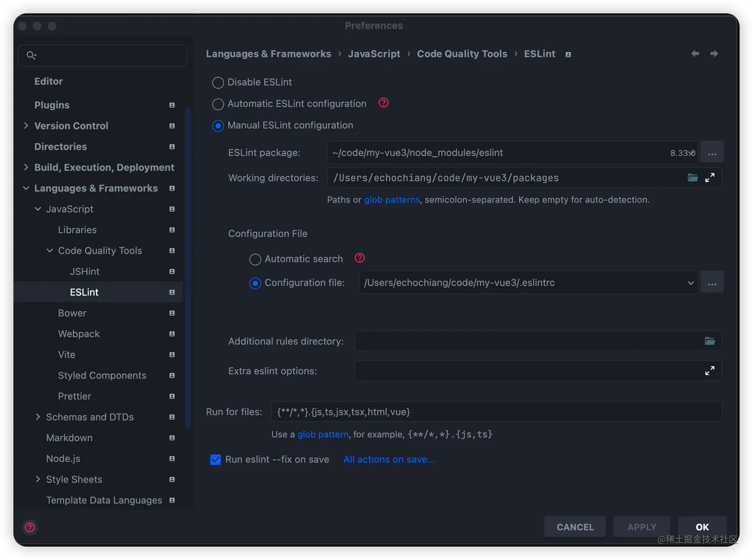Expand the Style Sheets node
This screenshot has height=560, width=753.
tap(38, 479)
